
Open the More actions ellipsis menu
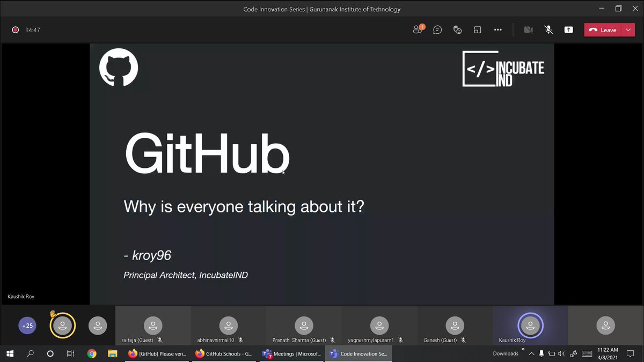(x=497, y=30)
